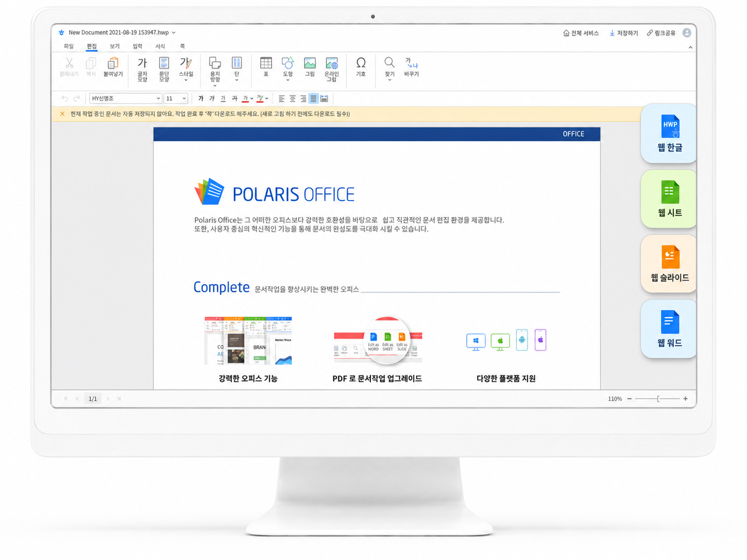Toggle bold text formatting

201,98
